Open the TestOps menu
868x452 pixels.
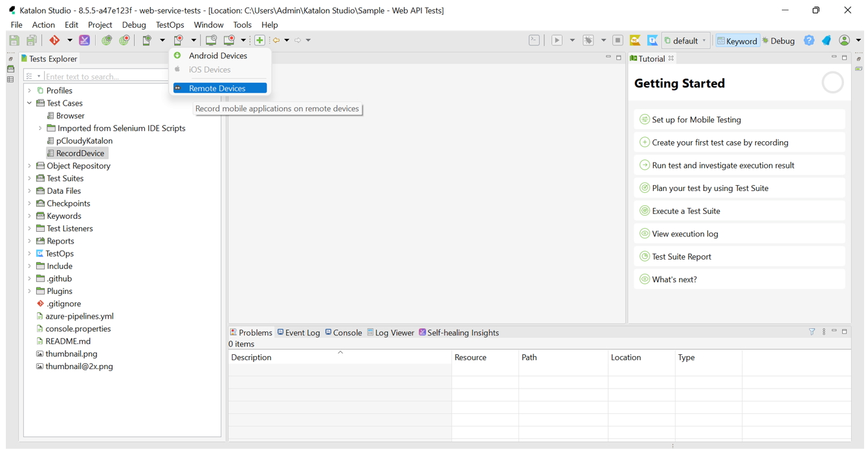[x=170, y=25]
